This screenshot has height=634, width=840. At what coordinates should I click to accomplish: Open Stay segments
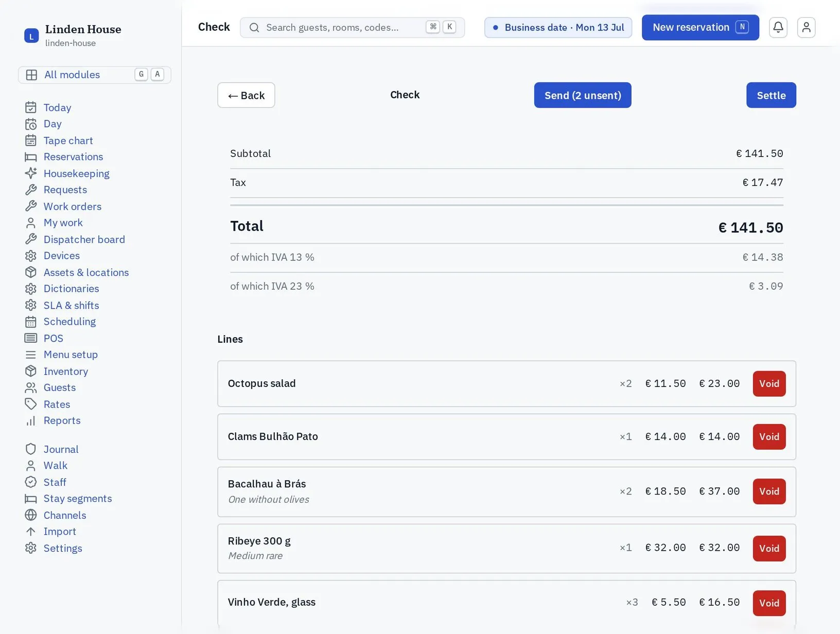[78, 499]
